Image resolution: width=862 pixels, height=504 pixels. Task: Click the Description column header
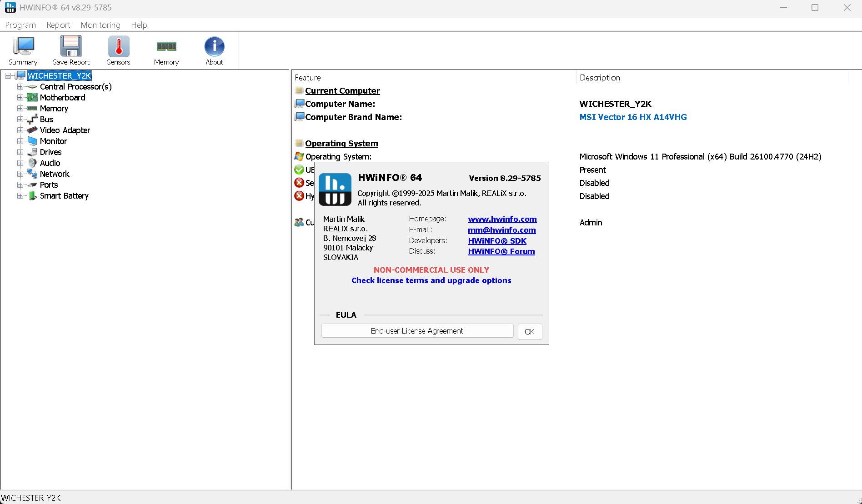pyautogui.click(x=600, y=78)
